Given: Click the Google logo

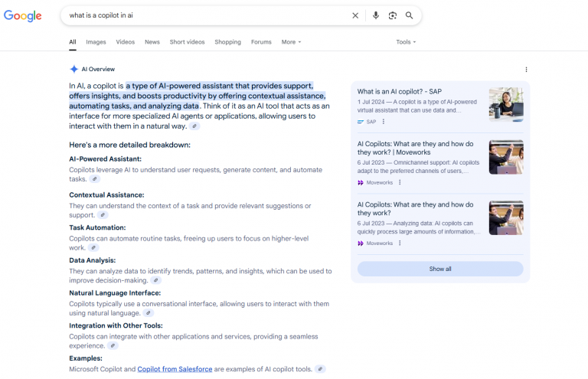Looking at the screenshot, I should coord(23,15).
